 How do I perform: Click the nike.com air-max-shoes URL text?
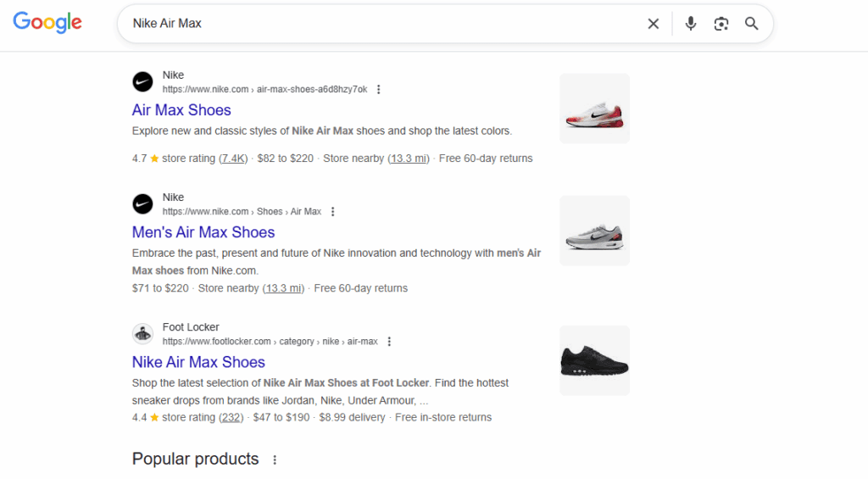click(264, 89)
